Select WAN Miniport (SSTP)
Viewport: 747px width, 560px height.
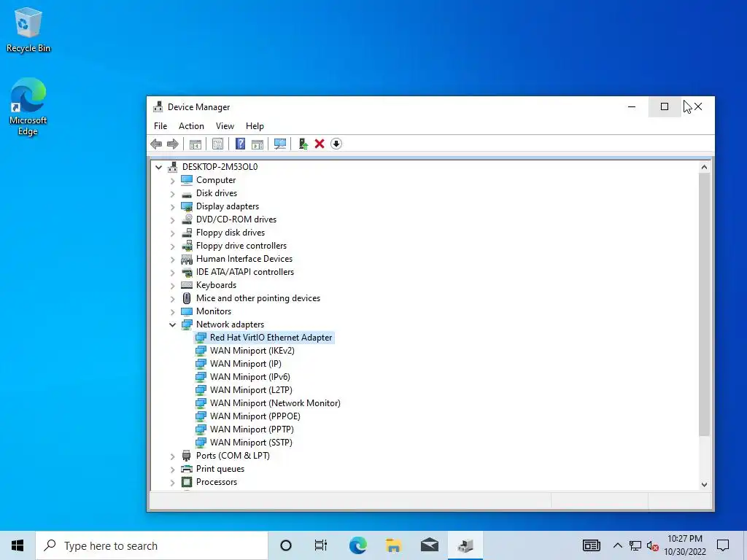point(251,443)
